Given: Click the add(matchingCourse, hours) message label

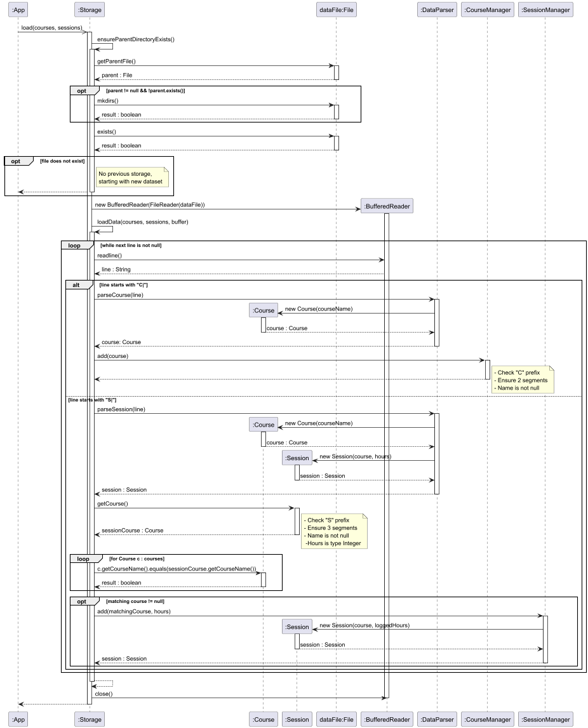Looking at the screenshot, I should coord(133,611).
